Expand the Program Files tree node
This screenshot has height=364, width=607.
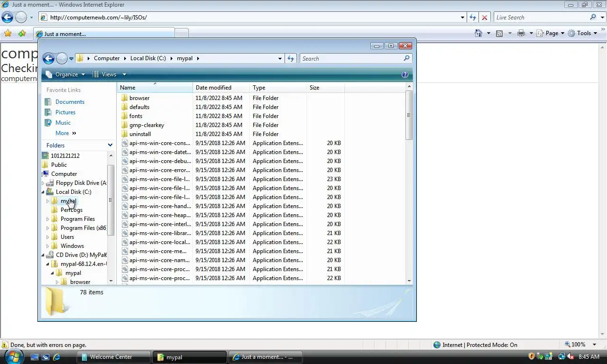coord(47,219)
